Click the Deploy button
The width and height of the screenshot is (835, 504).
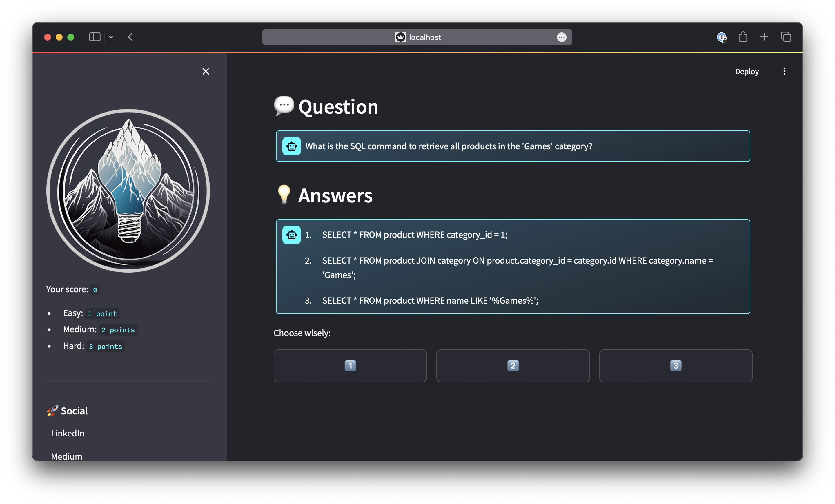747,72
